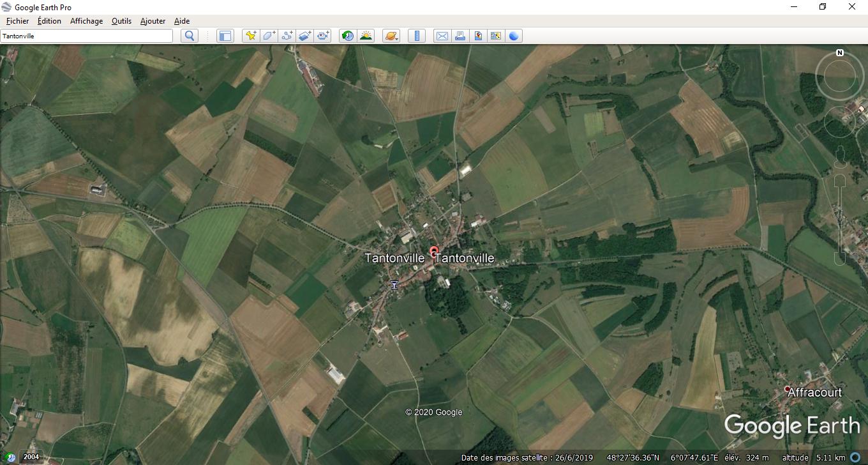This screenshot has width=868, height=465.
Task: Open the planet switcher dropdown
Action: 391,36
